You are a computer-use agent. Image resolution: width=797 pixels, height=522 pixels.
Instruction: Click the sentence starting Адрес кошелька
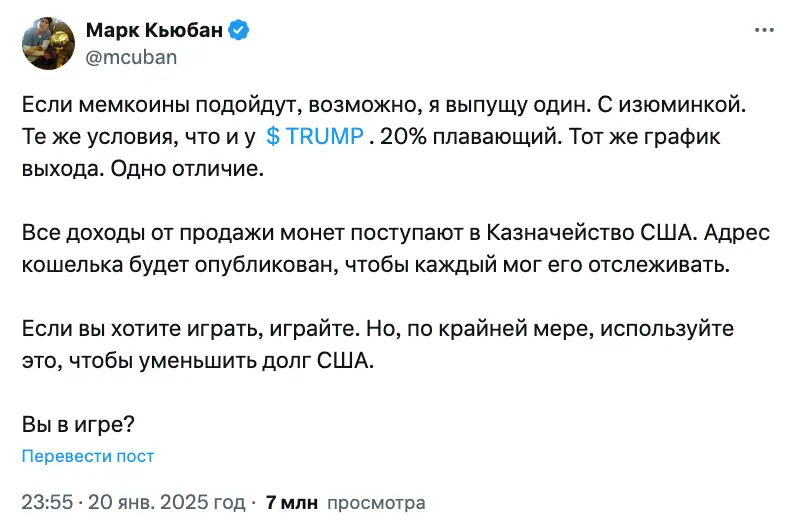380,265
